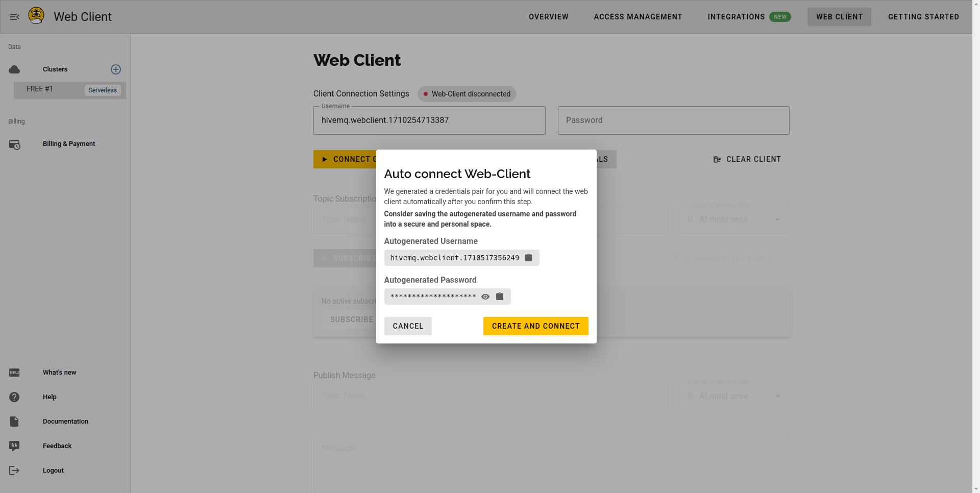Screen dimensions: 980x493
Task: Click the HiveMQ bee logo
Action: point(36,16)
